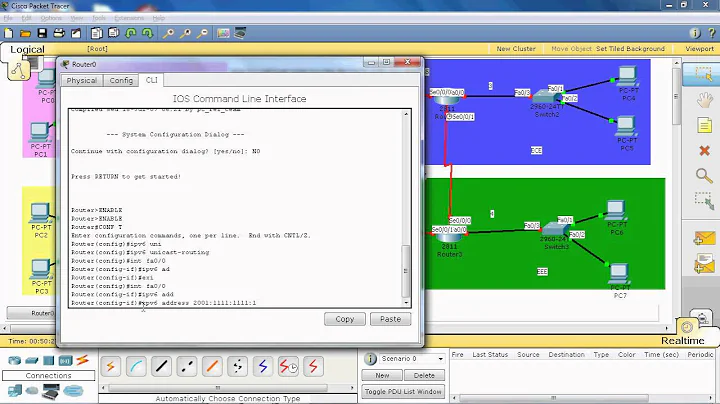Click the Paste icon in main toolbar
This screenshot has height=404, width=720.
113,33
